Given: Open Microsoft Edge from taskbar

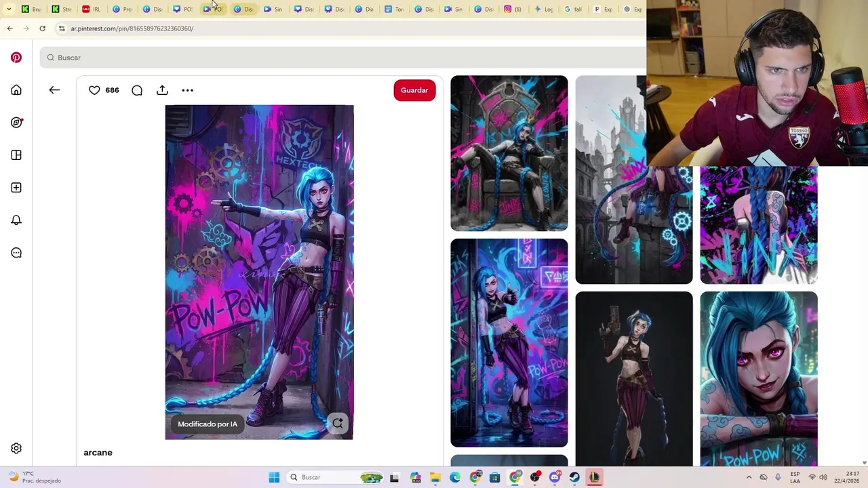Looking at the screenshot, I should coord(455,477).
